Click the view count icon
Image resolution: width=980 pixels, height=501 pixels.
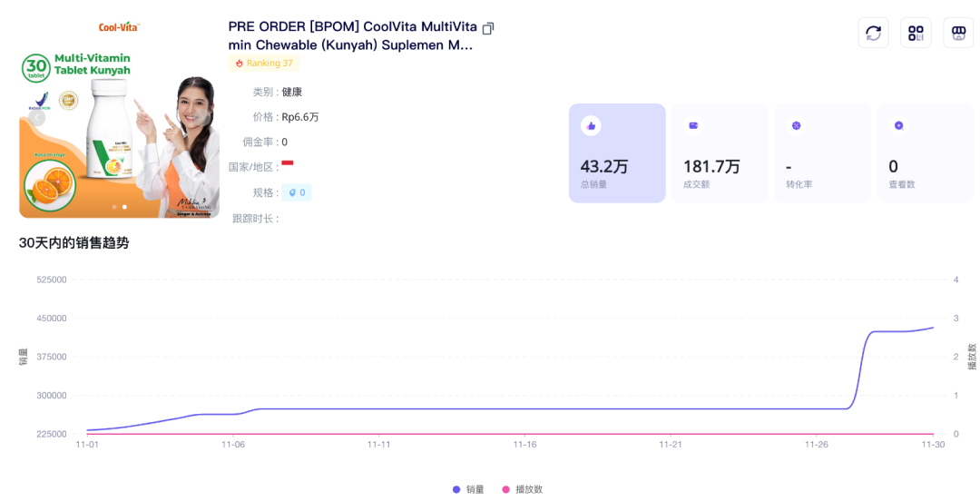(x=898, y=126)
